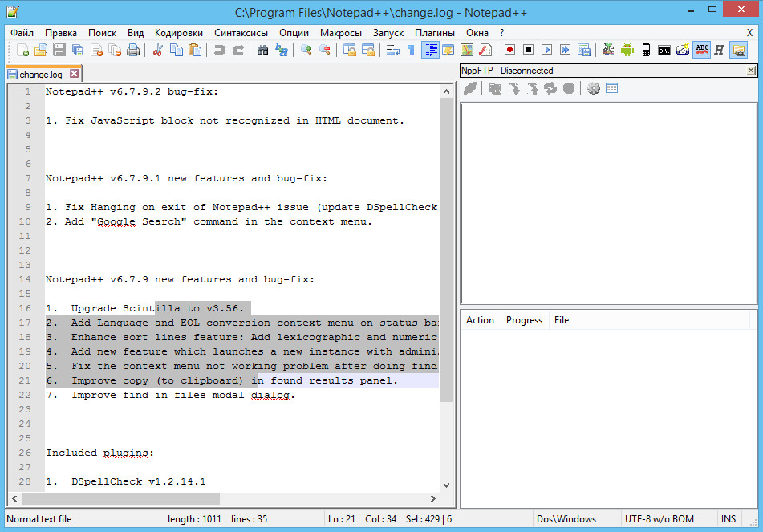The width and height of the screenshot is (763, 532).
Task: Click the mobile phone toolbar icon
Action: pyautogui.click(x=646, y=50)
